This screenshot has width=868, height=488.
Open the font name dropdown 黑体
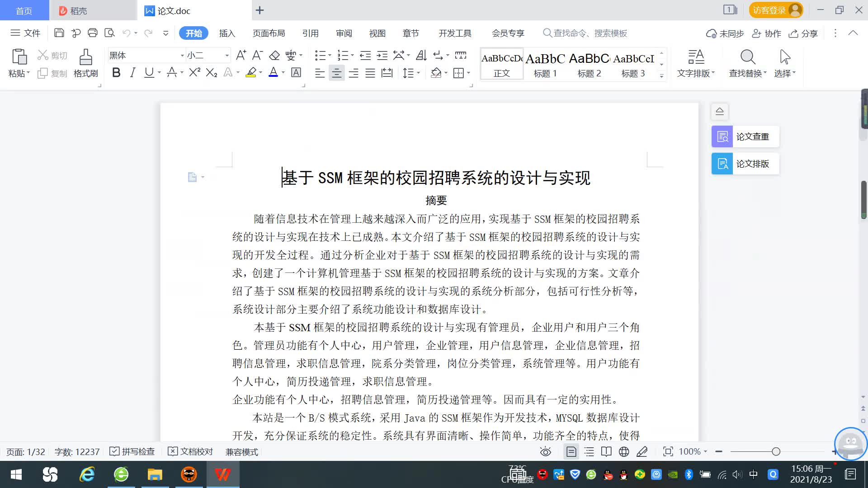pos(182,56)
